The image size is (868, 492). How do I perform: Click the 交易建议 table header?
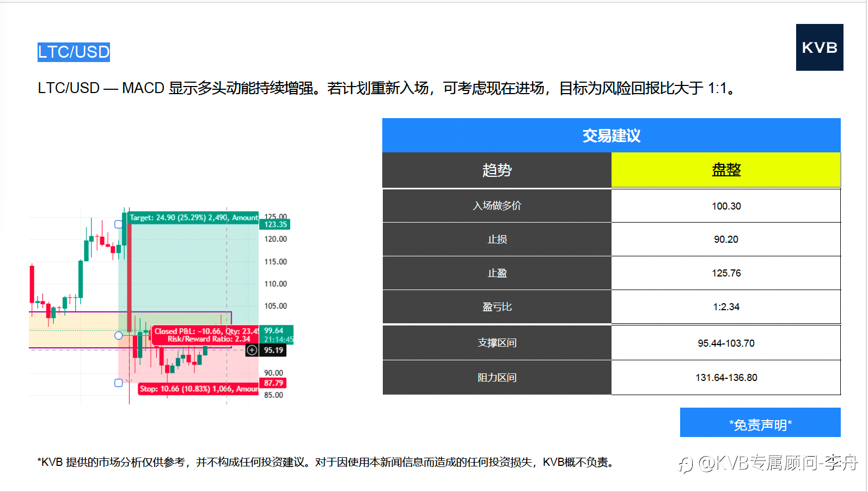click(612, 135)
